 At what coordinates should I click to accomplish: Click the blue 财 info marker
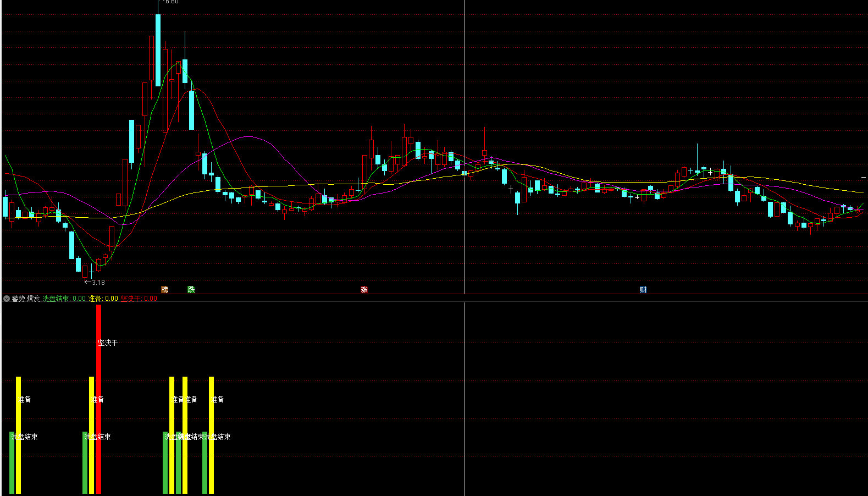(643, 289)
